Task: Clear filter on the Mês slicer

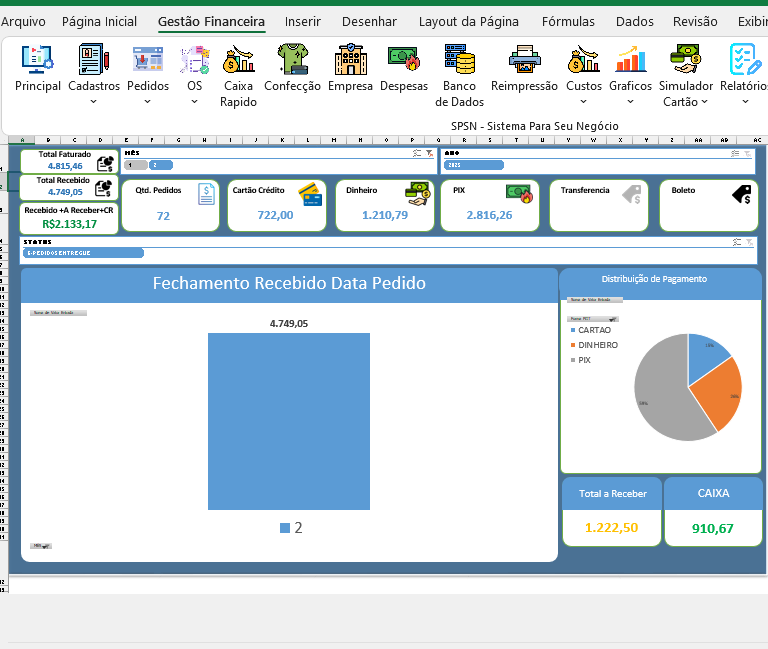Action: coord(430,153)
